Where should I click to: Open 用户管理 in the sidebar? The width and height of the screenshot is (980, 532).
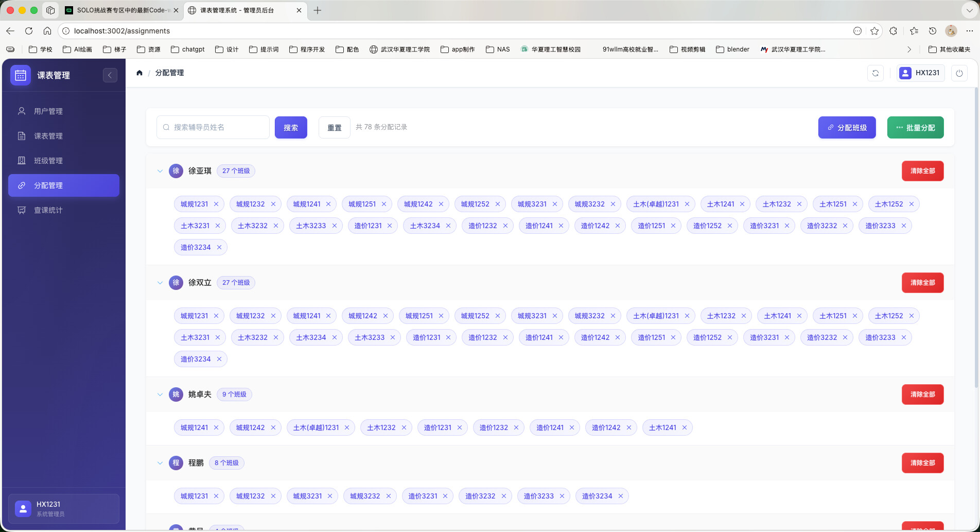tap(48, 111)
